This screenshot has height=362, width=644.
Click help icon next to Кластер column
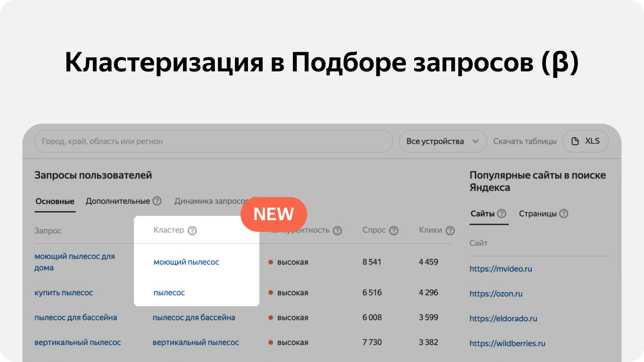[192, 231]
